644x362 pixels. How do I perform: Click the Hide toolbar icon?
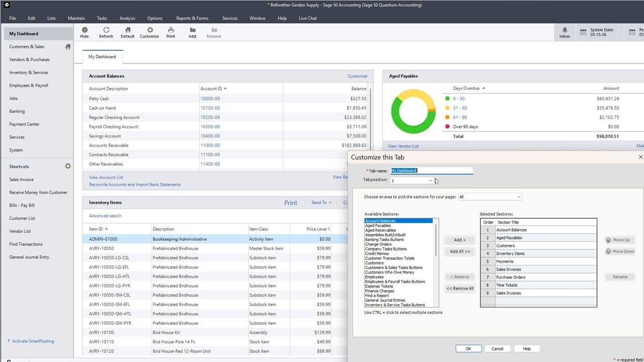click(x=85, y=30)
